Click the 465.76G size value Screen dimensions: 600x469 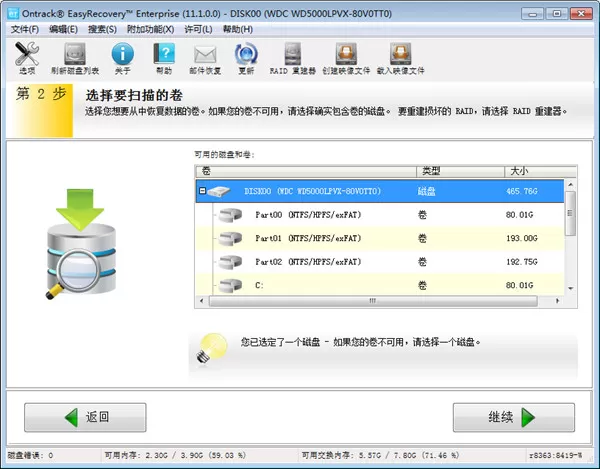click(x=522, y=191)
